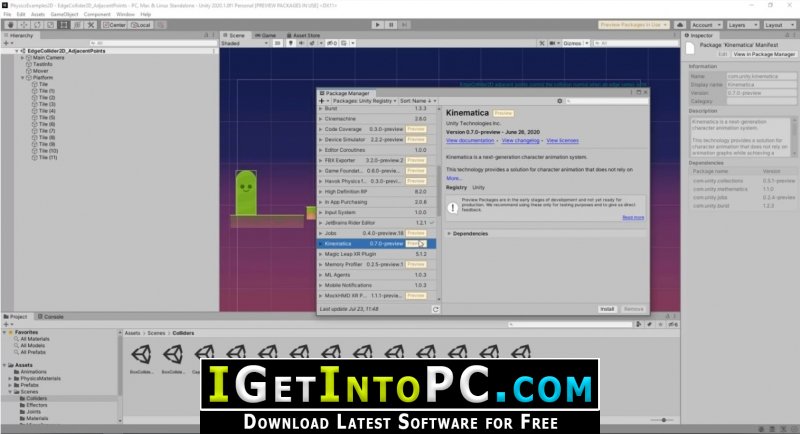Select the Move tool in toolbar

[x=23, y=24]
